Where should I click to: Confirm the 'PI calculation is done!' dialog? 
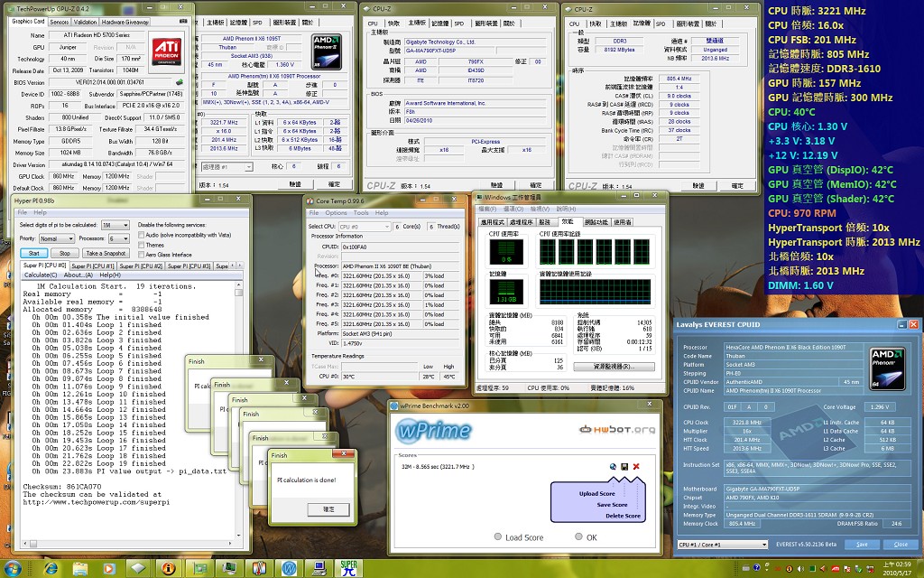click(x=328, y=509)
